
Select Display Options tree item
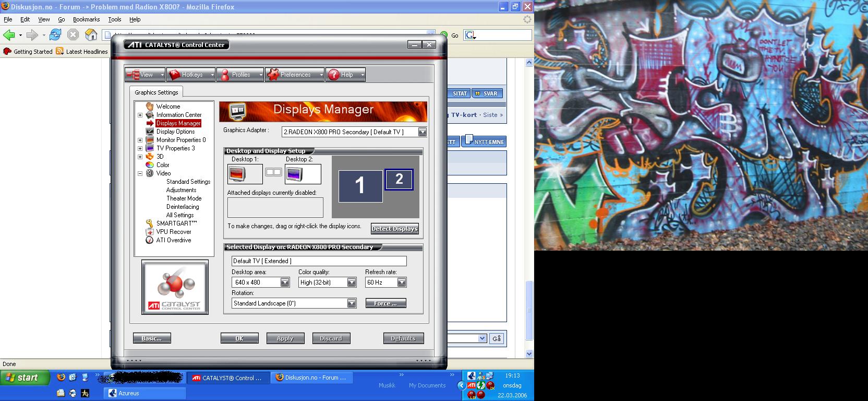[x=175, y=132]
